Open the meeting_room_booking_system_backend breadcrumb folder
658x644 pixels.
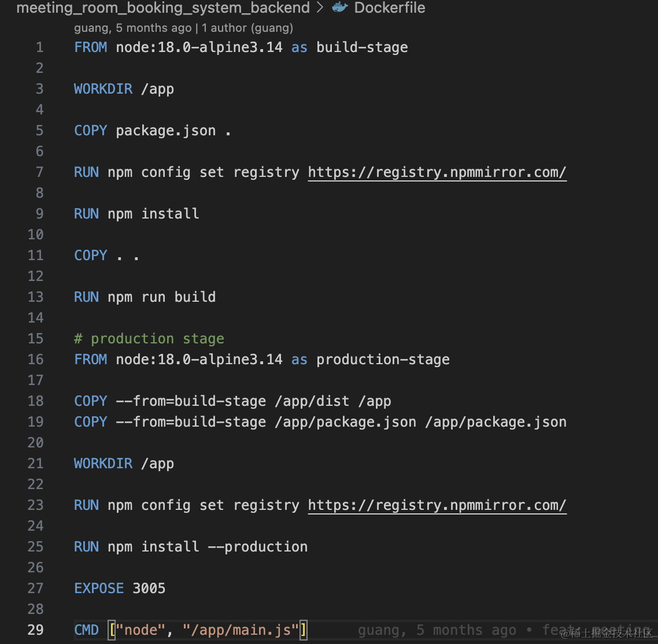pos(163,8)
